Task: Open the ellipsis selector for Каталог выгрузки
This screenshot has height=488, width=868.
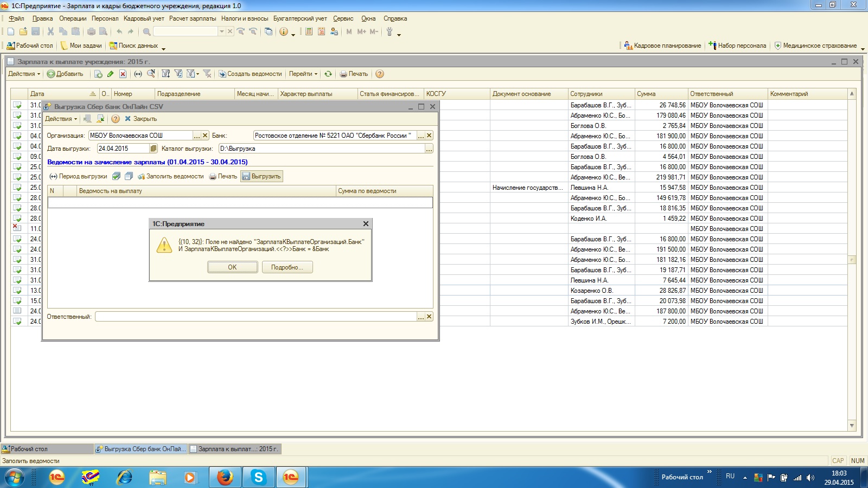Action: click(x=429, y=149)
